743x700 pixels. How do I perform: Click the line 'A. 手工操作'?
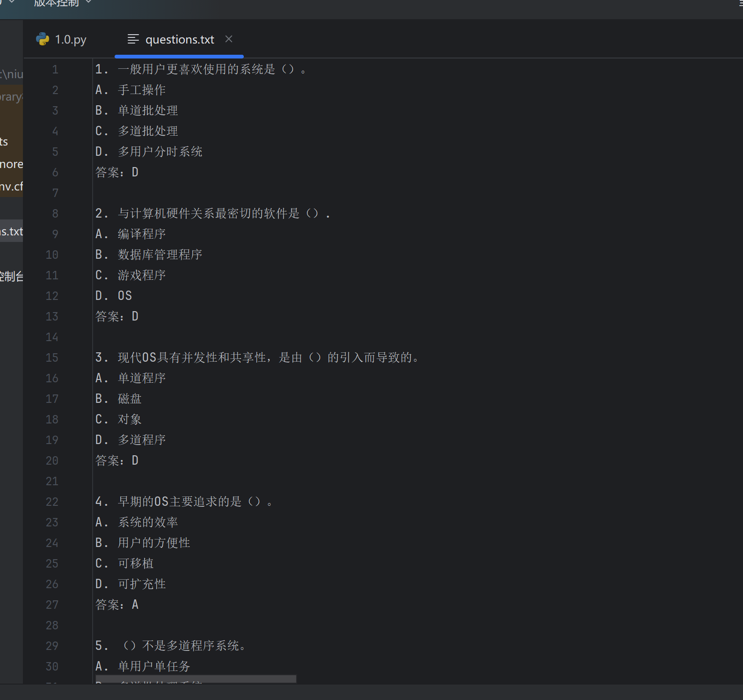pyautogui.click(x=130, y=90)
